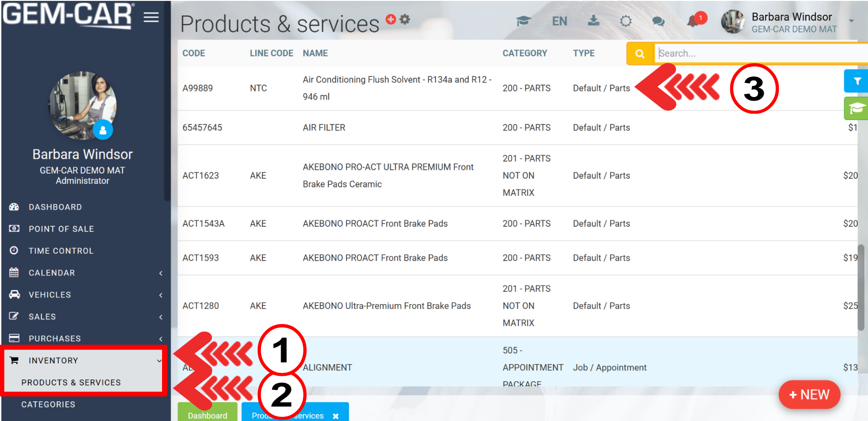This screenshot has width=868, height=421.
Task: Click into the Search input field
Action: (x=757, y=54)
